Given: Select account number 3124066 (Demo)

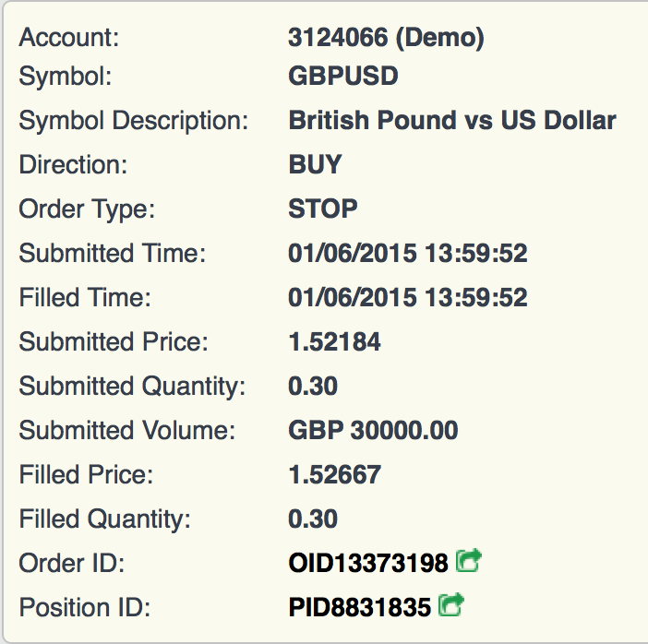Looking at the screenshot, I should tap(386, 38).
